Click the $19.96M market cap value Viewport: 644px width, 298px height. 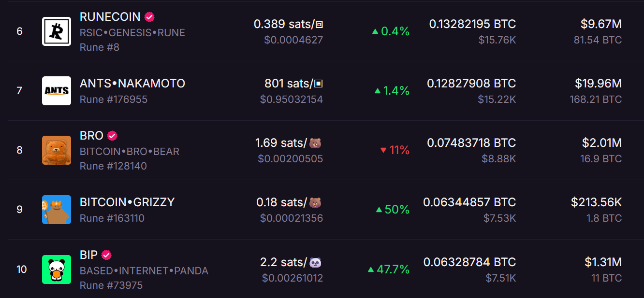[x=598, y=84]
